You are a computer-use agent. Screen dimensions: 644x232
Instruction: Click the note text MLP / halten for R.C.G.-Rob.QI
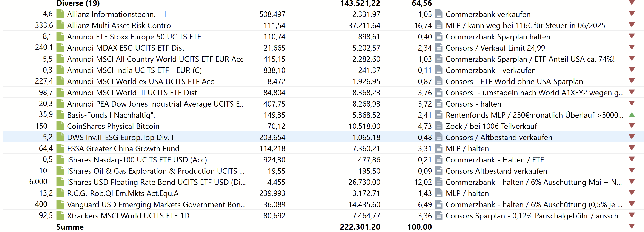(467, 193)
